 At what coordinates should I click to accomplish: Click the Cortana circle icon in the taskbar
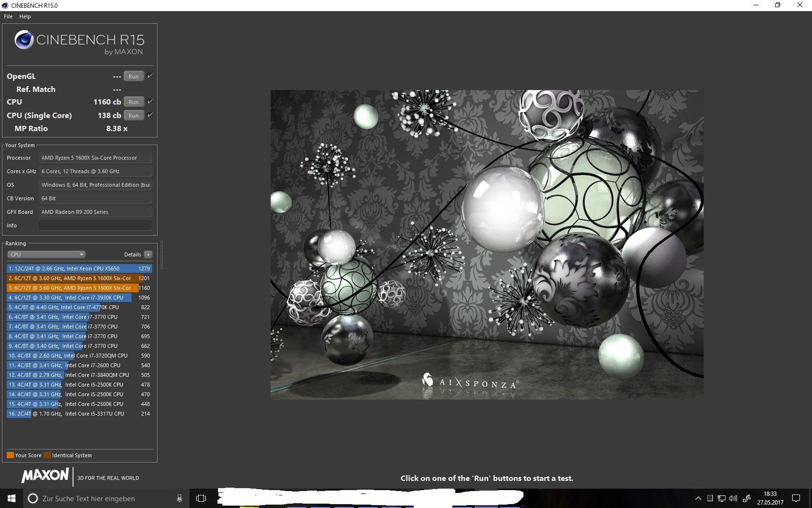point(33,498)
